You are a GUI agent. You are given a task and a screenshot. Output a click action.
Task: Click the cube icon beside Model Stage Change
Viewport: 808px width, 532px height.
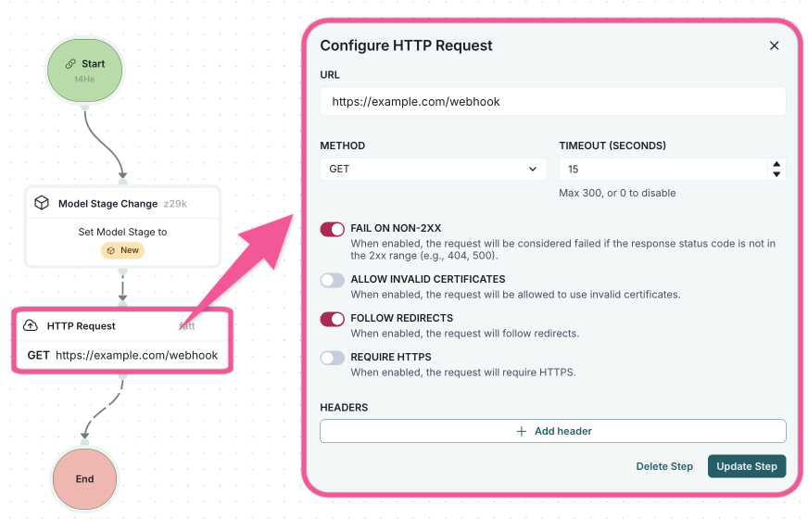pos(42,203)
